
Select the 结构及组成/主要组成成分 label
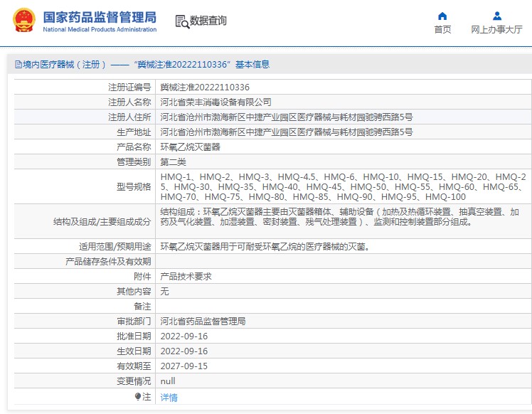click(102, 222)
